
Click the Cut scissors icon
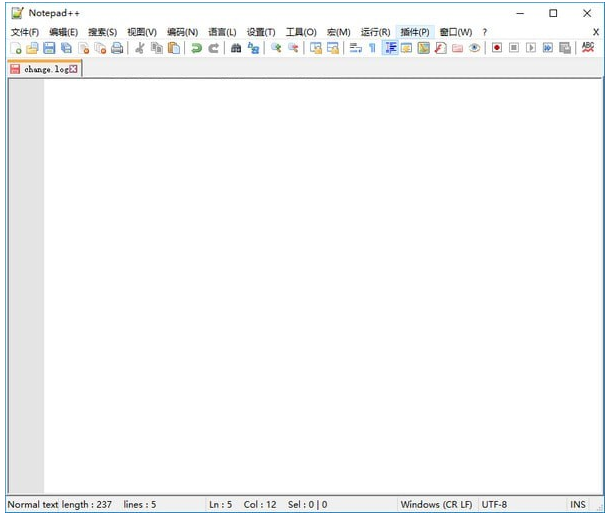140,48
